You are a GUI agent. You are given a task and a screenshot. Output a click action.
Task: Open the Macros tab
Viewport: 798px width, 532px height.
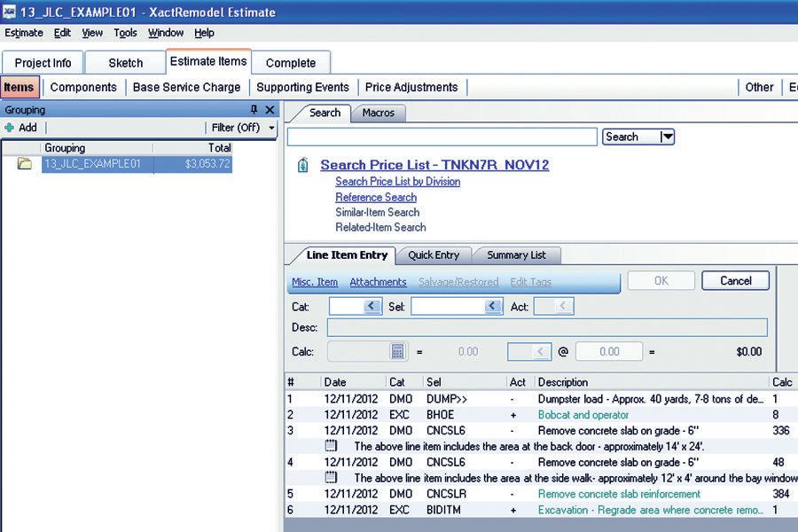click(379, 113)
